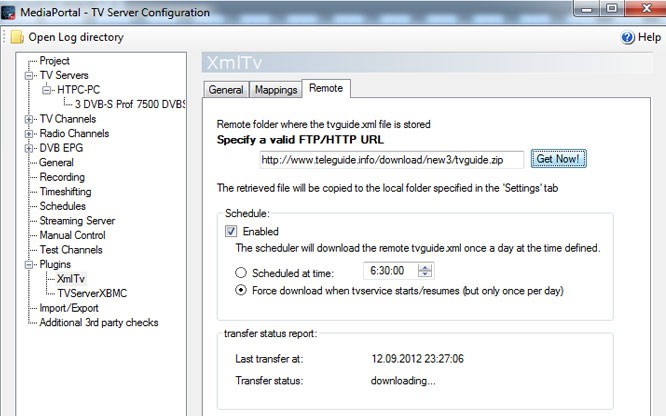Screen dimensions: 666x416
Task: Increase scheduled time with the up arrow
Action: (x=427, y=267)
